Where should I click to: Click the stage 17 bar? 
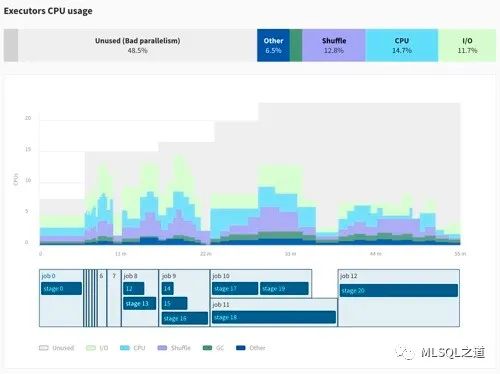pos(235,289)
